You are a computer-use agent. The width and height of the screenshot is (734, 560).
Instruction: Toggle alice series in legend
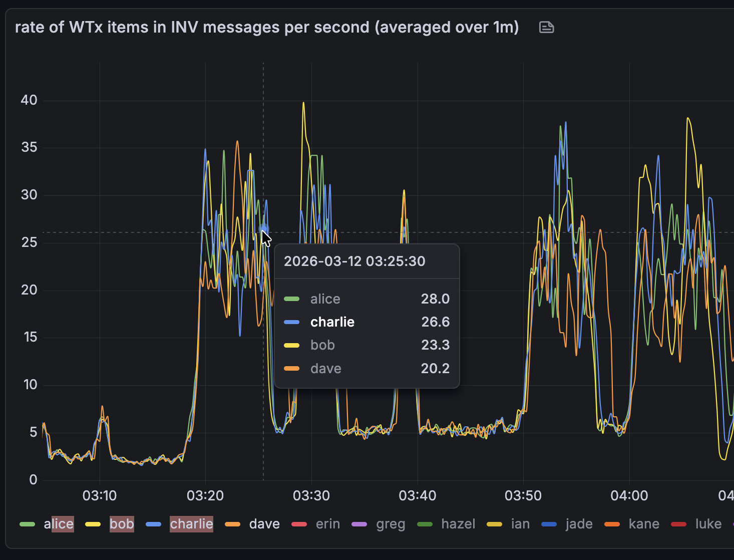click(x=59, y=524)
